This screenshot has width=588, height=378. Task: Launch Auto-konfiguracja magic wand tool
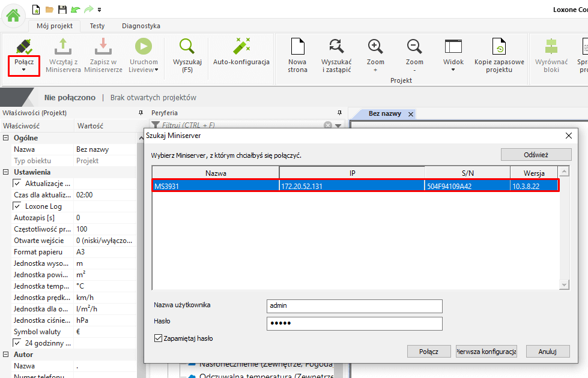click(x=241, y=47)
